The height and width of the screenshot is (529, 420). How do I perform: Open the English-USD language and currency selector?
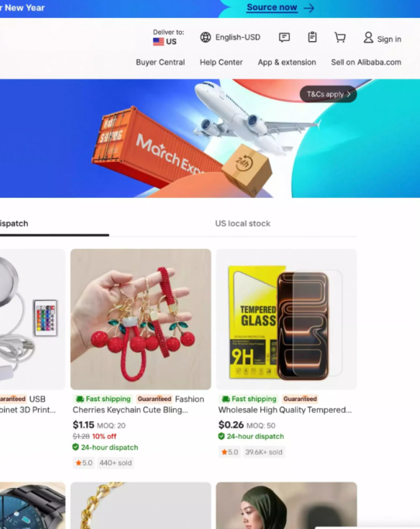[x=230, y=37]
